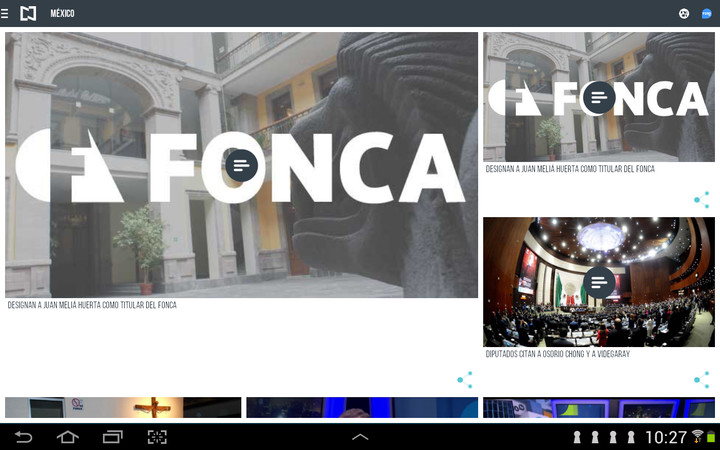Expand the bottom bar up-arrow handle

click(360, 437)
